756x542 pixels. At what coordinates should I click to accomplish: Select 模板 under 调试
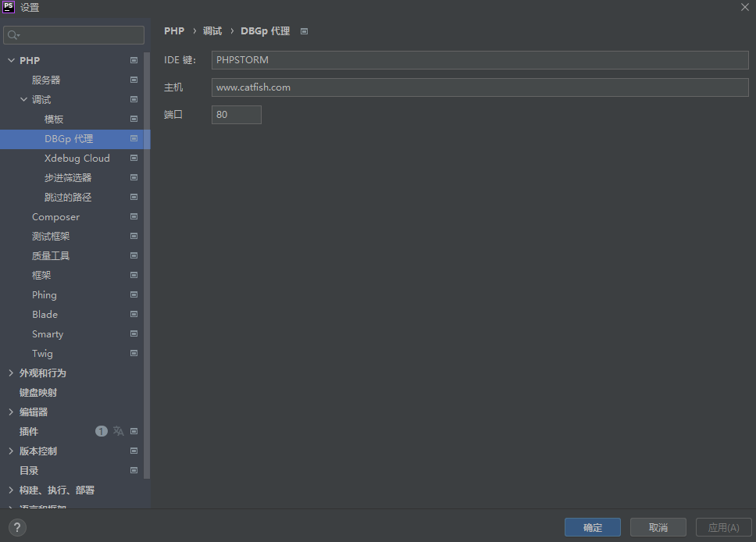pos(54,119)
